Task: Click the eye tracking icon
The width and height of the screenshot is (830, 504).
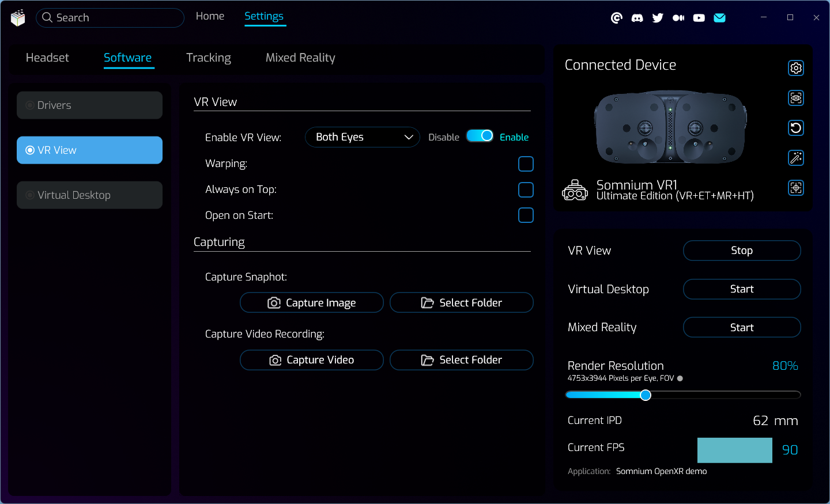Action: coord(795,98)
